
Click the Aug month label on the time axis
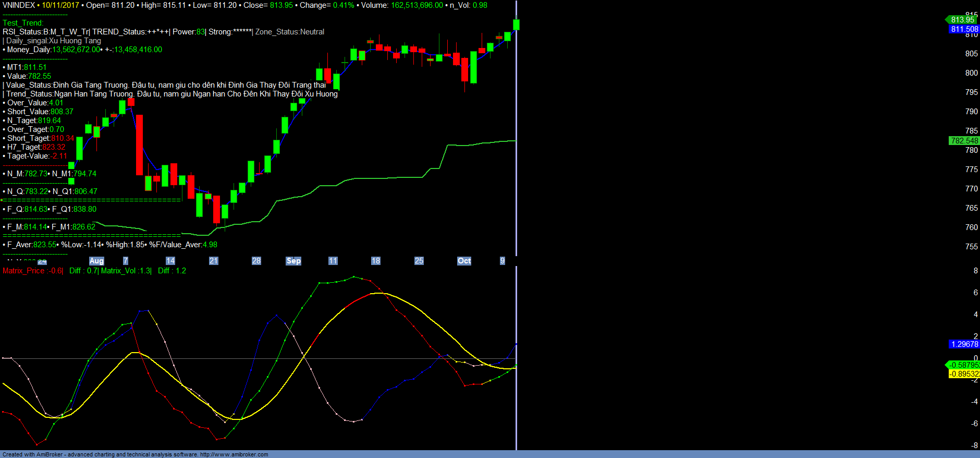coord(96,261)
